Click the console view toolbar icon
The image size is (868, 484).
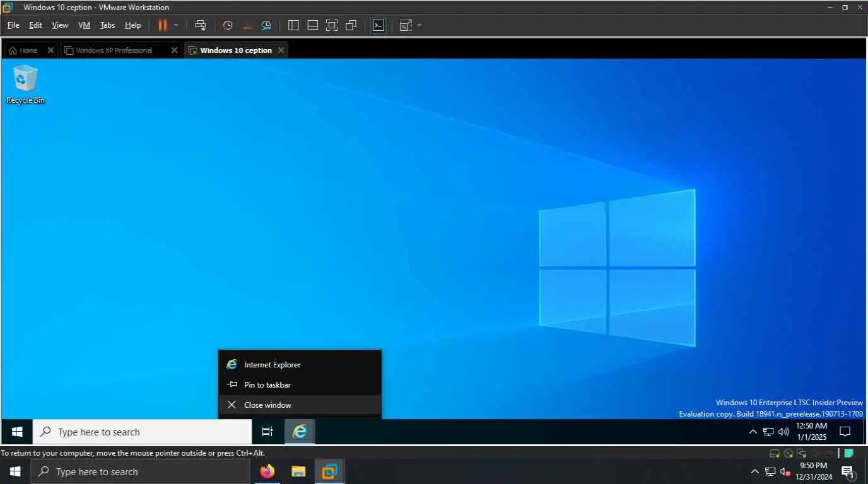coord(378,25)
